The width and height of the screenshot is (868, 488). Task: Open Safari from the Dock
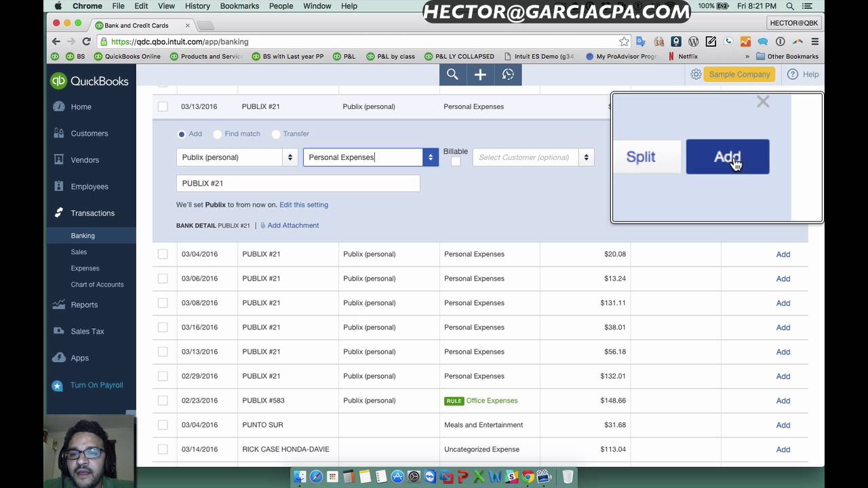point(316,477)
